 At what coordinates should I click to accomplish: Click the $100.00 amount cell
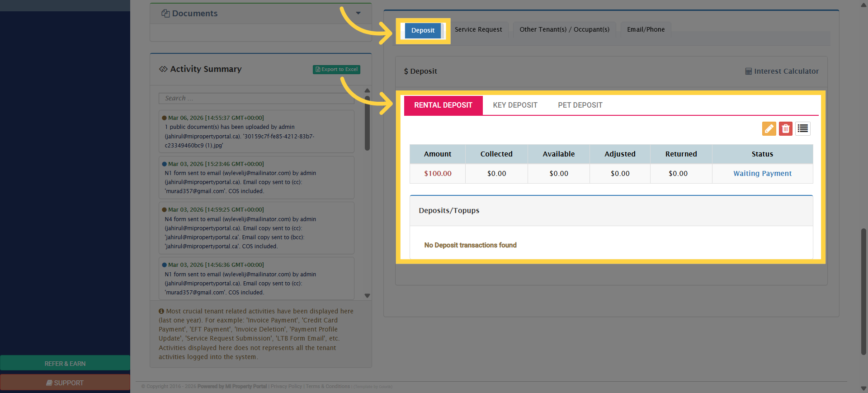(x=438, y=174)
